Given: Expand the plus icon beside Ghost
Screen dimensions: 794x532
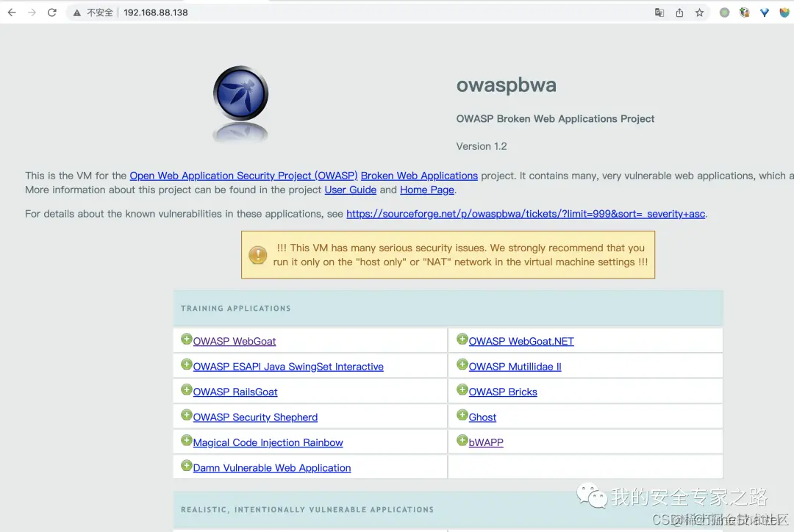Looking at the screenshot, I should tap(462, 415).
